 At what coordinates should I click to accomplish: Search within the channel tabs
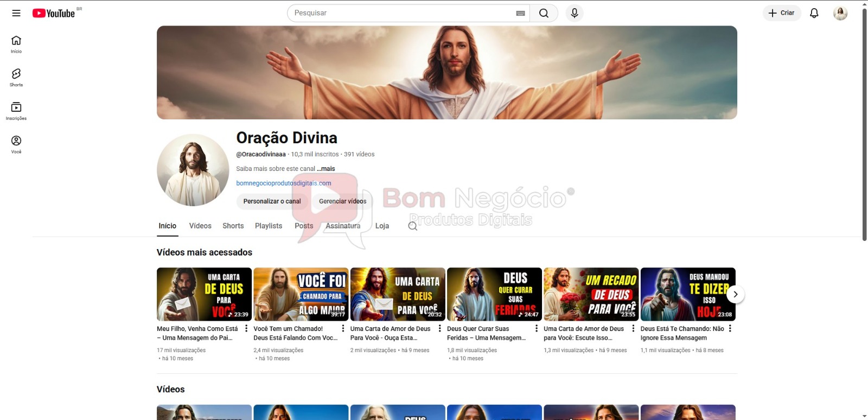pos(413,226)
